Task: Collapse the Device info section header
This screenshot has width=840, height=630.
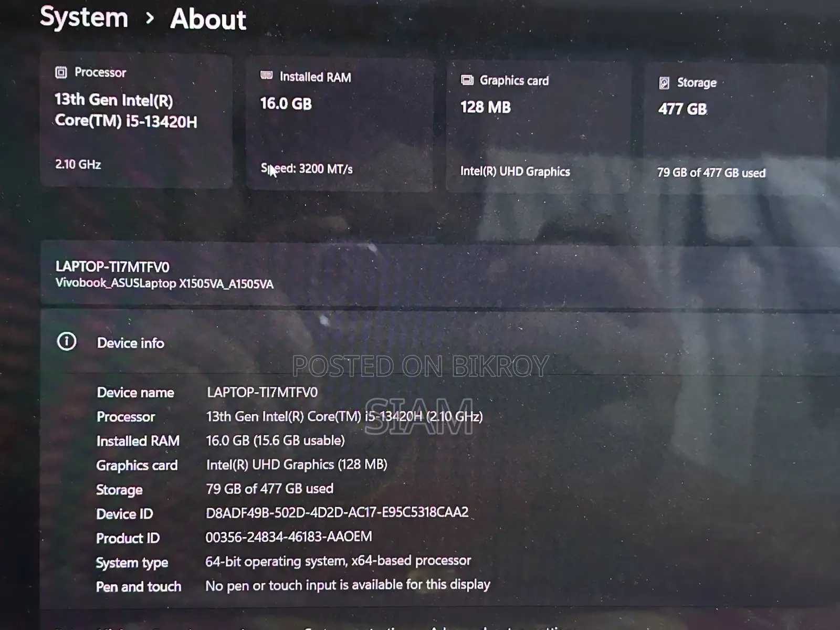Action: click(x=440, y=342)
